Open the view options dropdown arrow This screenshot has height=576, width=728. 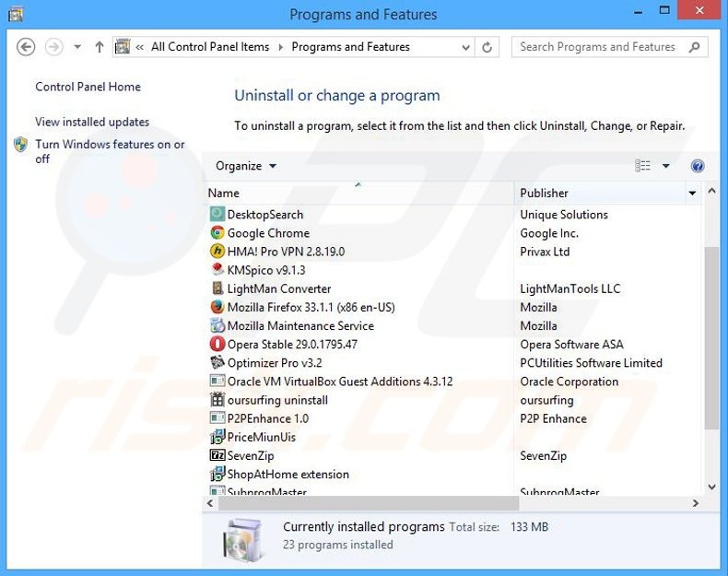(665, 166)
